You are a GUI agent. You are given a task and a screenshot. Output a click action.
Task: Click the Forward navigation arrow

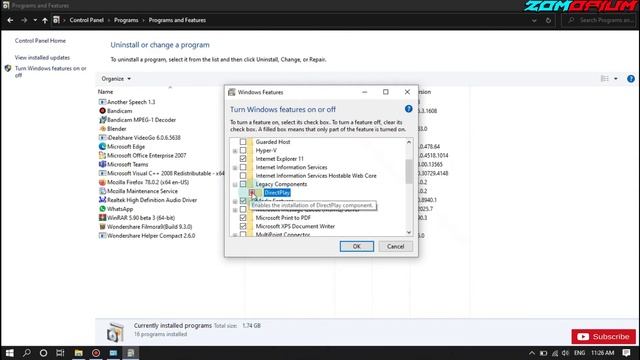coord(24,20)
